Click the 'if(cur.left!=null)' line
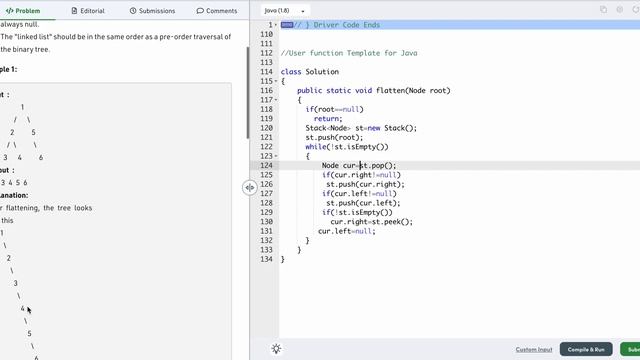The height and width of the screenshot is (360, 640). pos(359,194)
